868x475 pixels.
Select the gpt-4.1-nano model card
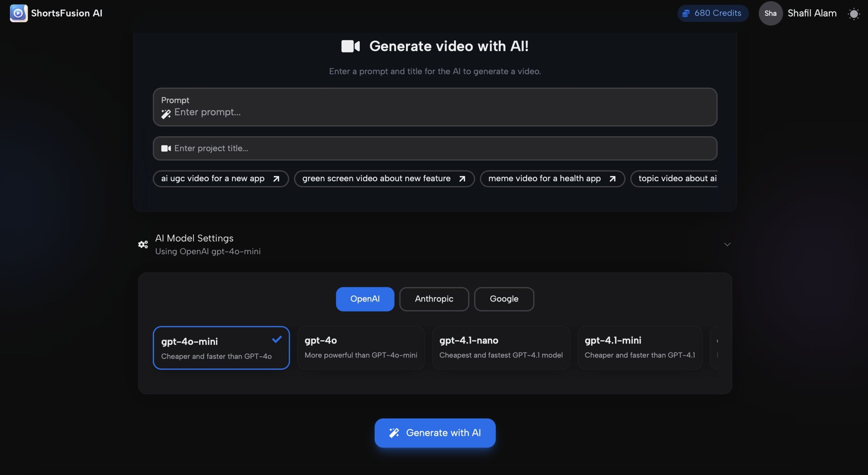(501, 348)
